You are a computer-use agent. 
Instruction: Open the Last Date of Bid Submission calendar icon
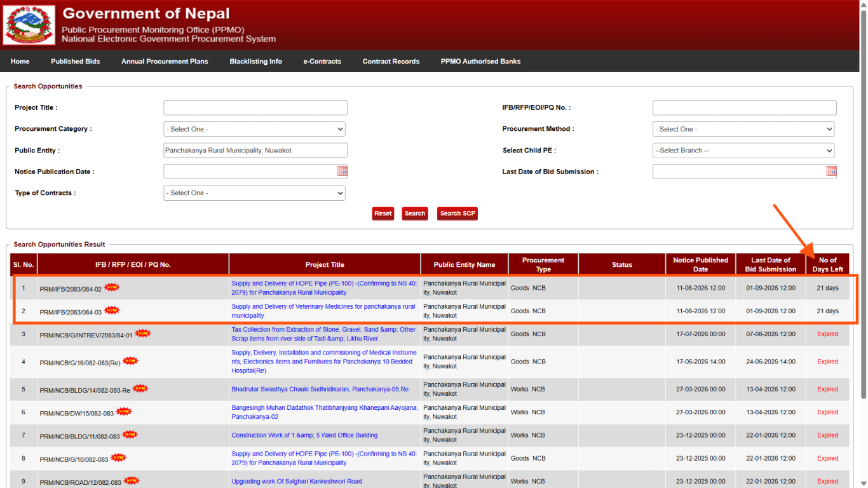pyautogui.click(x=831, y=171)
